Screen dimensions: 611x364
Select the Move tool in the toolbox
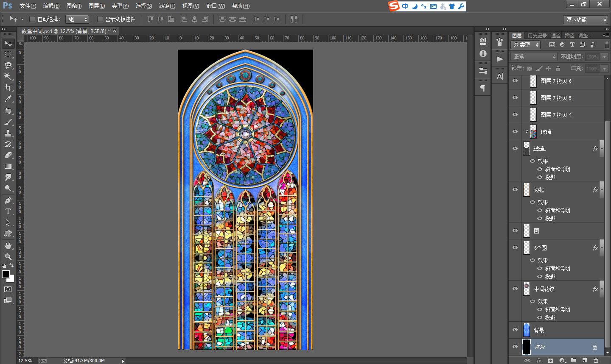click(x=8, y=43)
